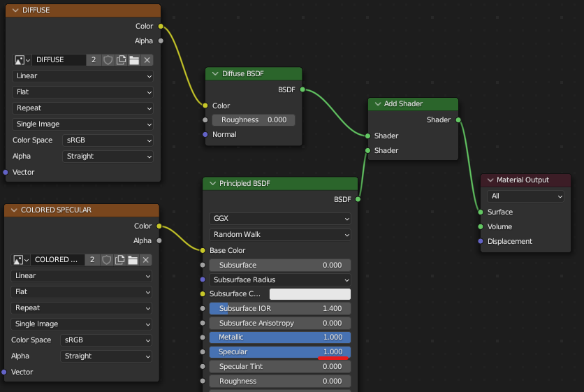Screen dimensions: 584x392
Task: Click user count 2 in DIFFUSE node
Action: tap(94, 60)
